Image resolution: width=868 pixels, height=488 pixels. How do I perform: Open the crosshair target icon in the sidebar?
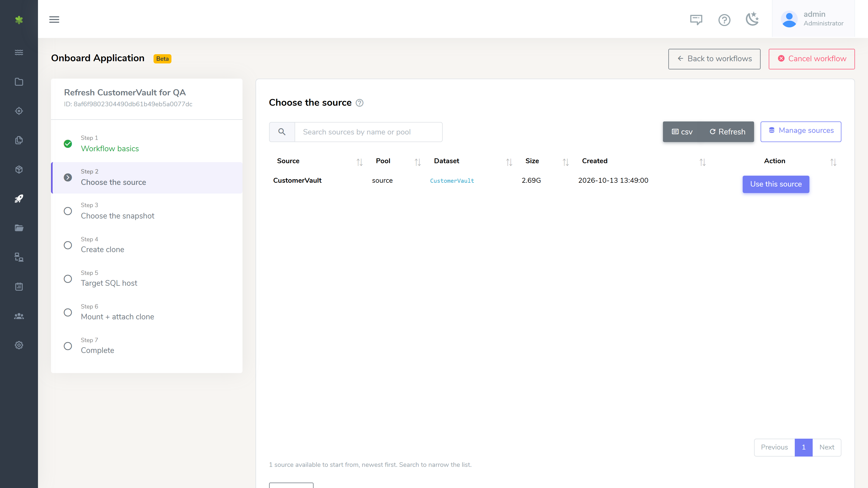[19, 111]
